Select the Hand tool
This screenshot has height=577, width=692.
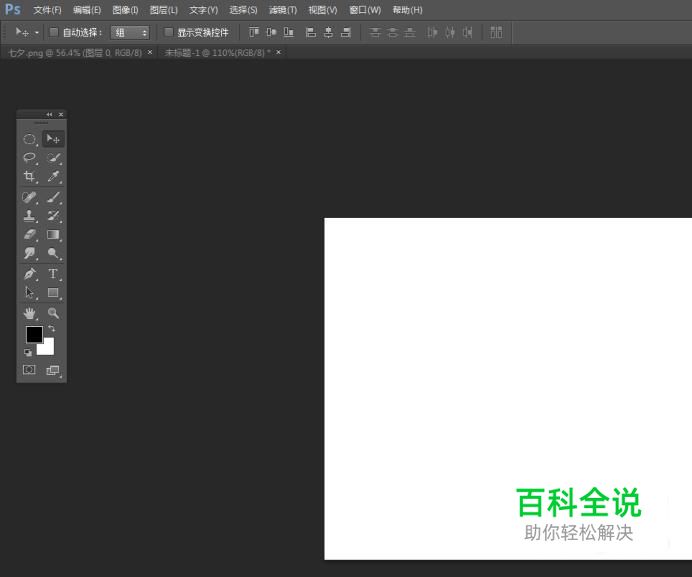30,313
